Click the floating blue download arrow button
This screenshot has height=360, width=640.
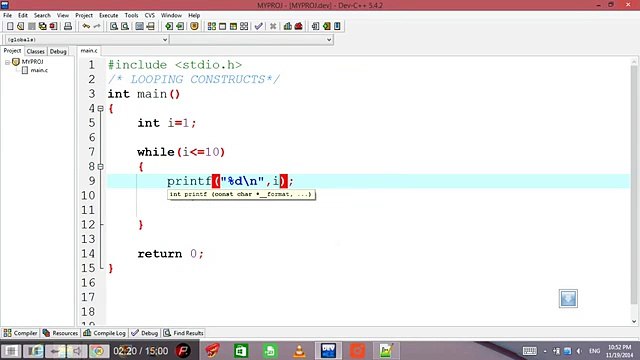[x=568, y=299]
